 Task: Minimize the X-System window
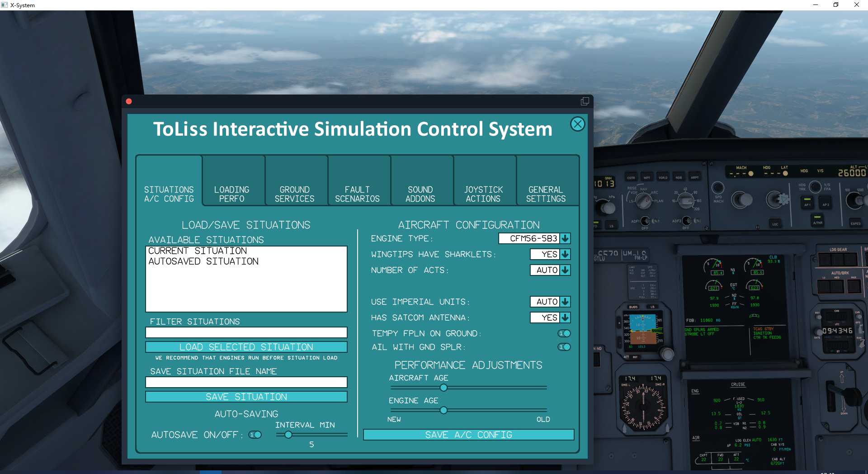coord(816,5)
